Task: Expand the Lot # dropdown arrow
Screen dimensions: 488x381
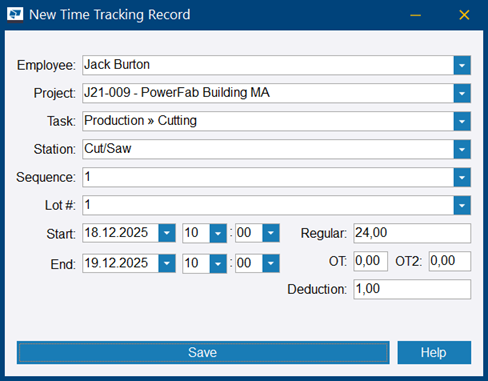Action: (462, 205)
